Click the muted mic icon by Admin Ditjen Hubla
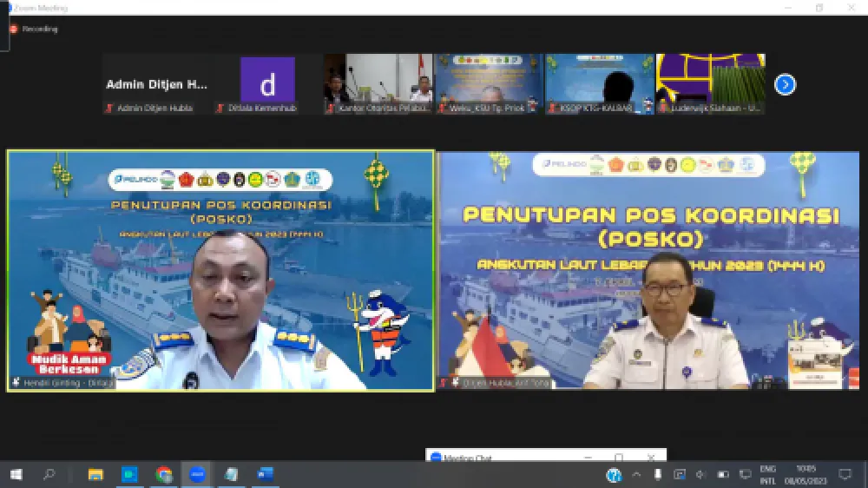The width and height of the screenshot is (868, 488). pos(109,108)
